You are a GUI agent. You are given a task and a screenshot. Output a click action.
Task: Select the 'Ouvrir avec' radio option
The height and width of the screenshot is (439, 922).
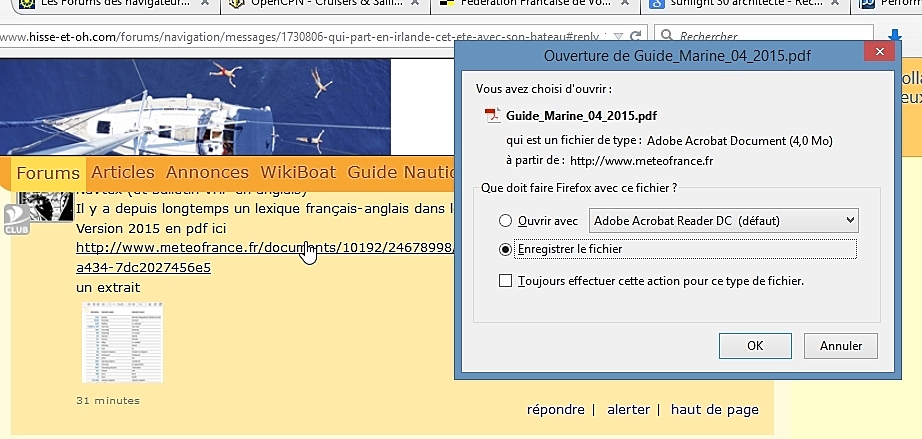(505, 221)
